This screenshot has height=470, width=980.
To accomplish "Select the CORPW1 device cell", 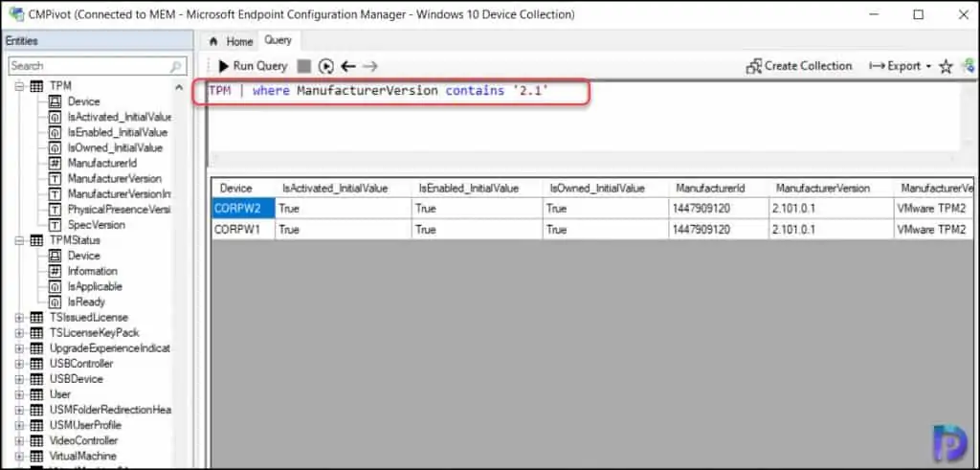I will point(243,230).
